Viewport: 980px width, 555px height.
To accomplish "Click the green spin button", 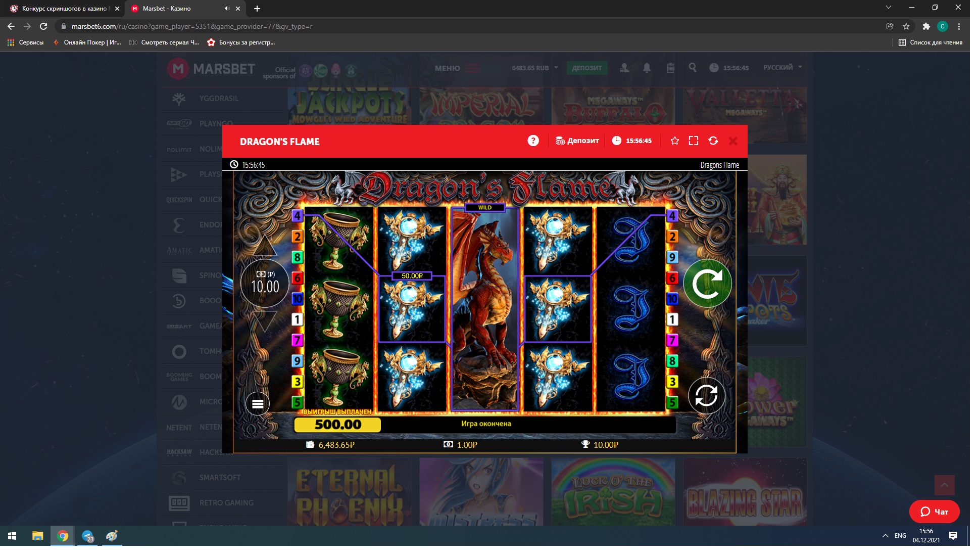I will [707, 284].
